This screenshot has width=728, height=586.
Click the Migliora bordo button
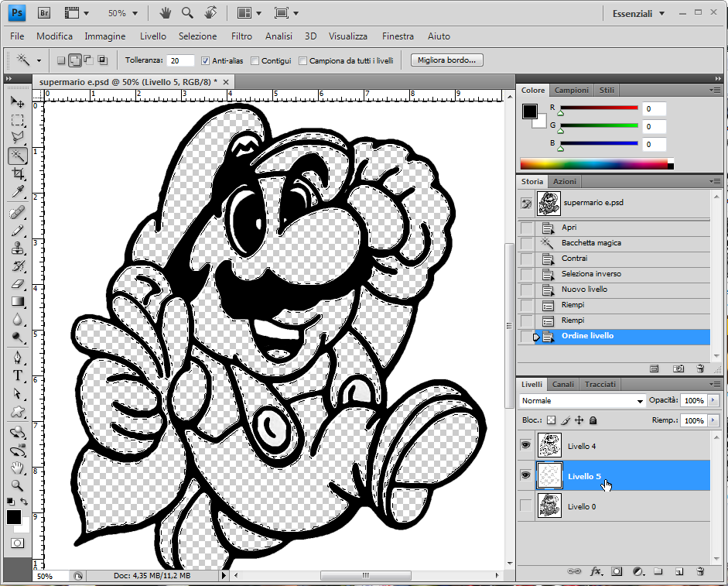(447, 60)
